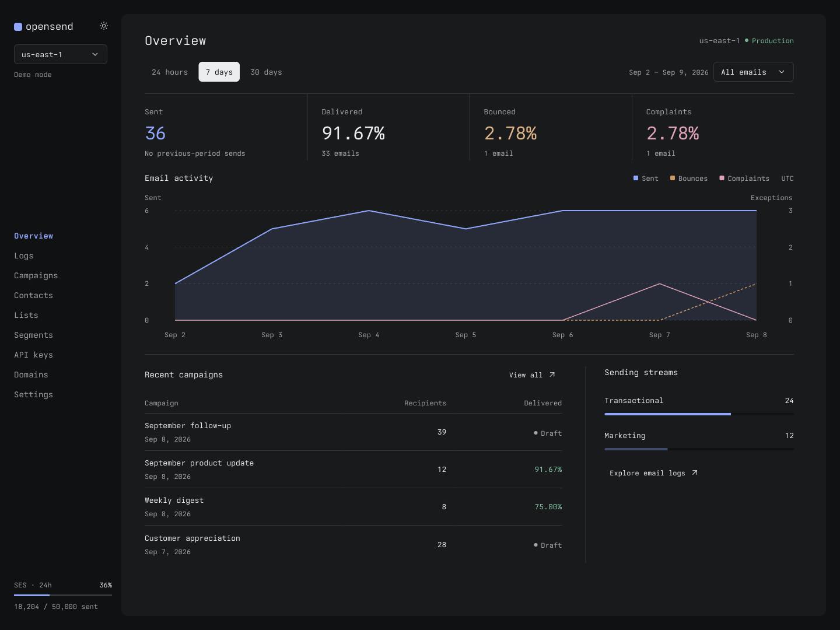Open the September product update campaign
The height and width of the screenshot is (630, 840).
[x=353, y=470]
